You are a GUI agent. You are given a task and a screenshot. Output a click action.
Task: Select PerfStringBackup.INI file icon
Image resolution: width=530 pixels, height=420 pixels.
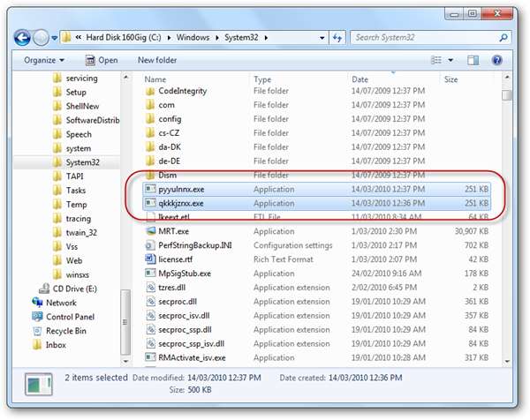(x=150, y=245)
